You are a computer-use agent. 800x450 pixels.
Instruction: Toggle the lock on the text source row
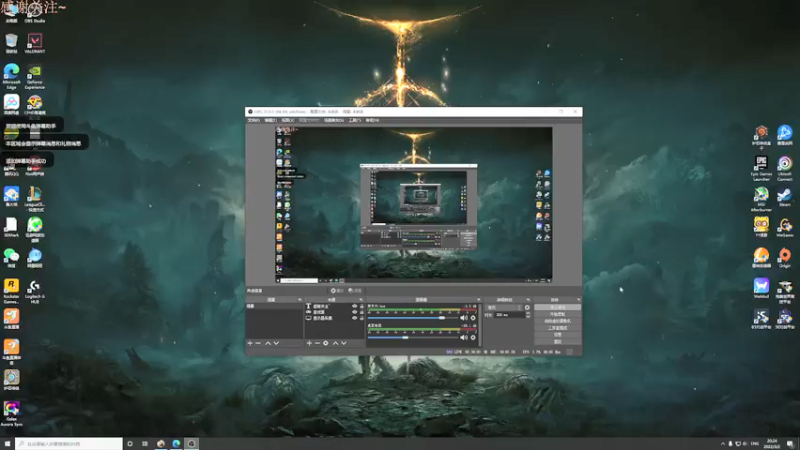coord(362,306)
